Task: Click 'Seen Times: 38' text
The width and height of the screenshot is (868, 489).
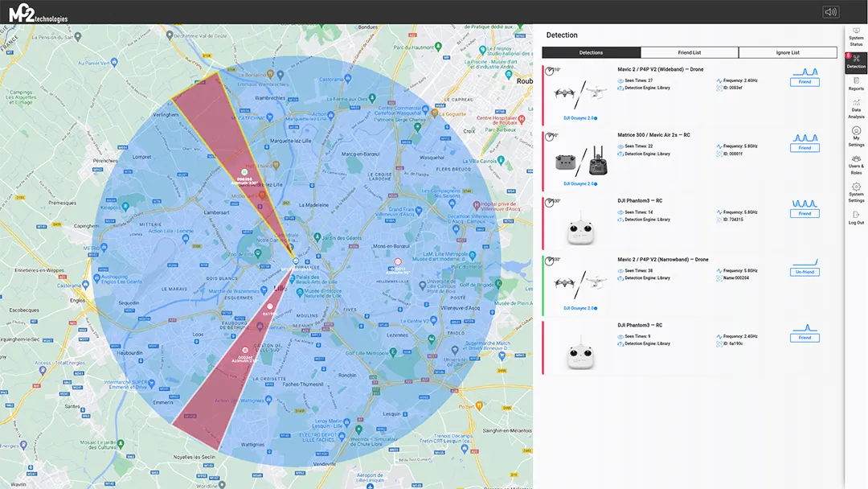Action: [x=639, y=271]
